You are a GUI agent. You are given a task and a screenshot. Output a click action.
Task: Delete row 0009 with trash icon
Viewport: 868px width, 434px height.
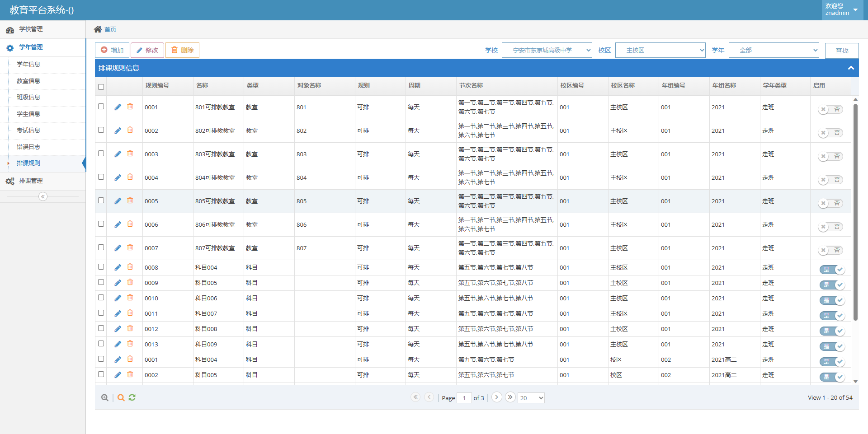click(x=130, y=282)
